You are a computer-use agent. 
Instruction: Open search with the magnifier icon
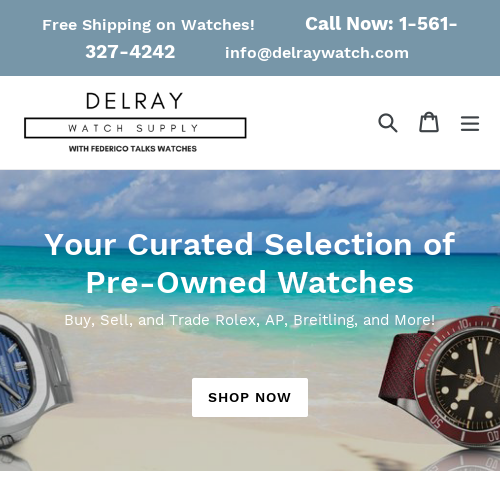(x=388, y=123)
